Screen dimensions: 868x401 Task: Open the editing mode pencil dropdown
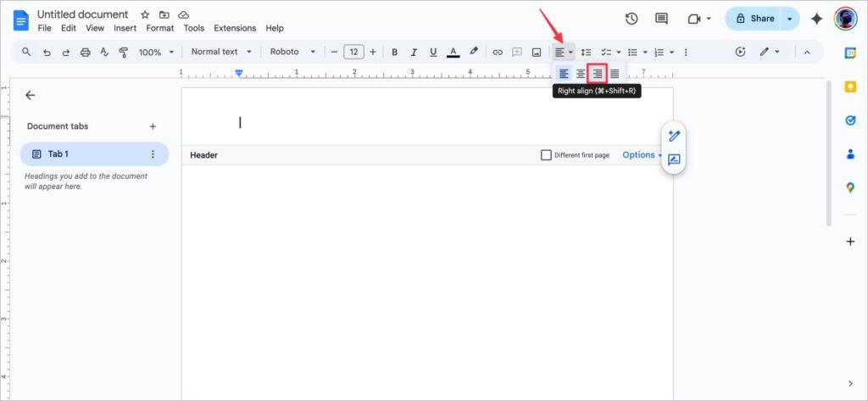pyautogui.click(x=770, y=52)
